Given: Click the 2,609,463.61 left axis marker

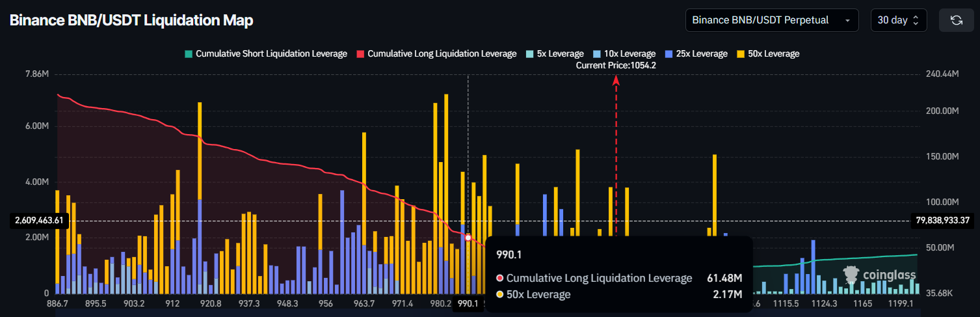Looking at the screenshot, I should click(x=40, y=220).
